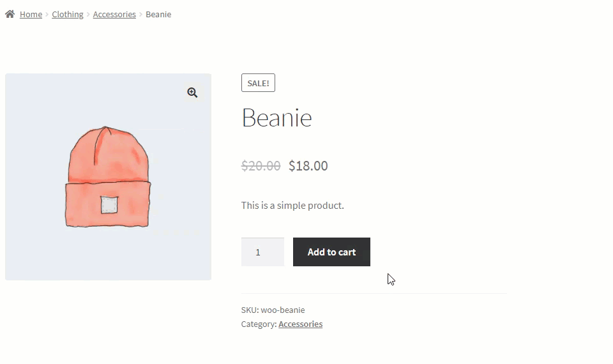
Task: Click the Add to cart button
Action: coord(331,252)
